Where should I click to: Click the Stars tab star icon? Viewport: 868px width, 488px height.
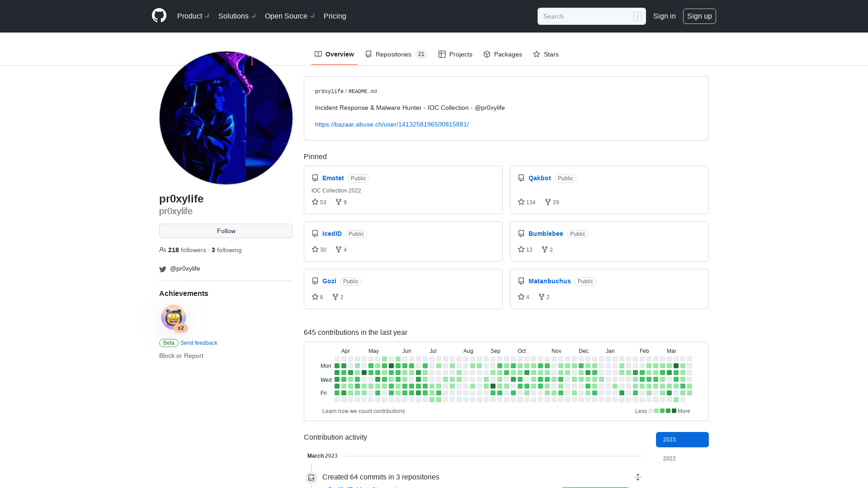537,54
